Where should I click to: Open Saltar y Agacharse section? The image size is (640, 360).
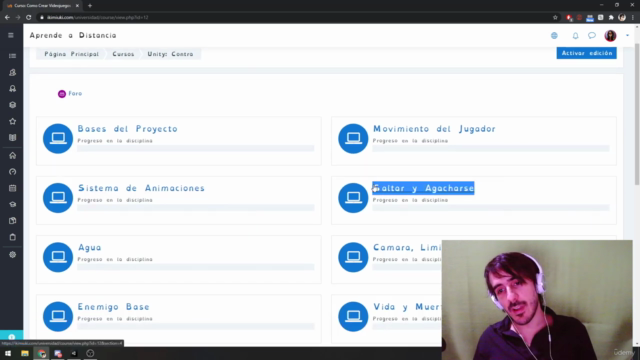pyautogui.click(x=423, y=188)
